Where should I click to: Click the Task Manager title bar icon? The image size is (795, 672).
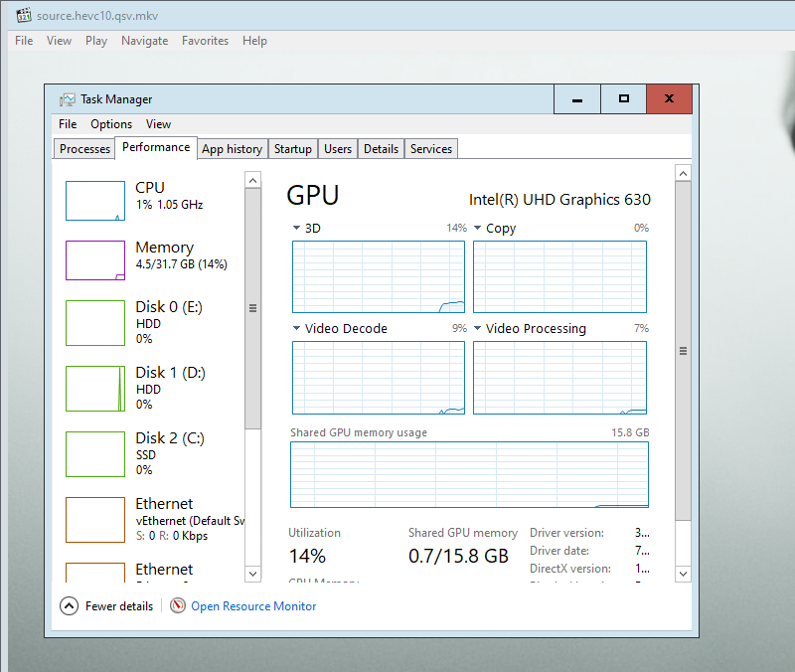pyautogui.click(x=67, y=99)
